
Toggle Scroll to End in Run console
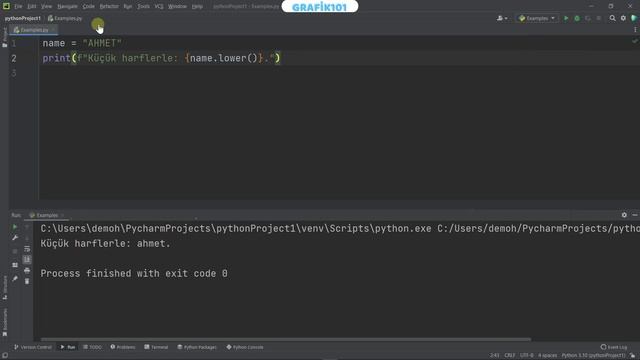pyautogui.click(x=27, y=260)
